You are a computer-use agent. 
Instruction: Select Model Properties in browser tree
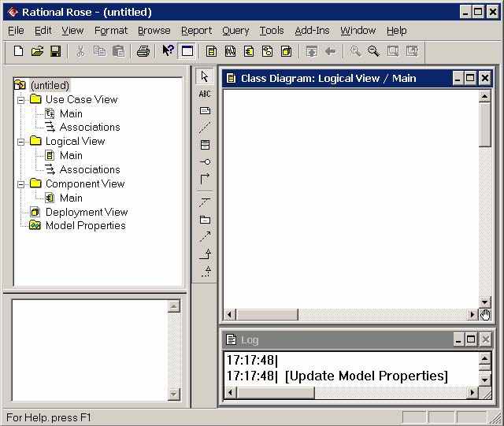tap(86, 225)
